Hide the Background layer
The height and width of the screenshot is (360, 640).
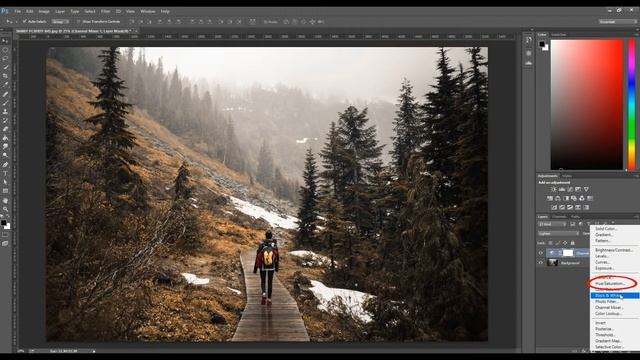coord(541,263)
